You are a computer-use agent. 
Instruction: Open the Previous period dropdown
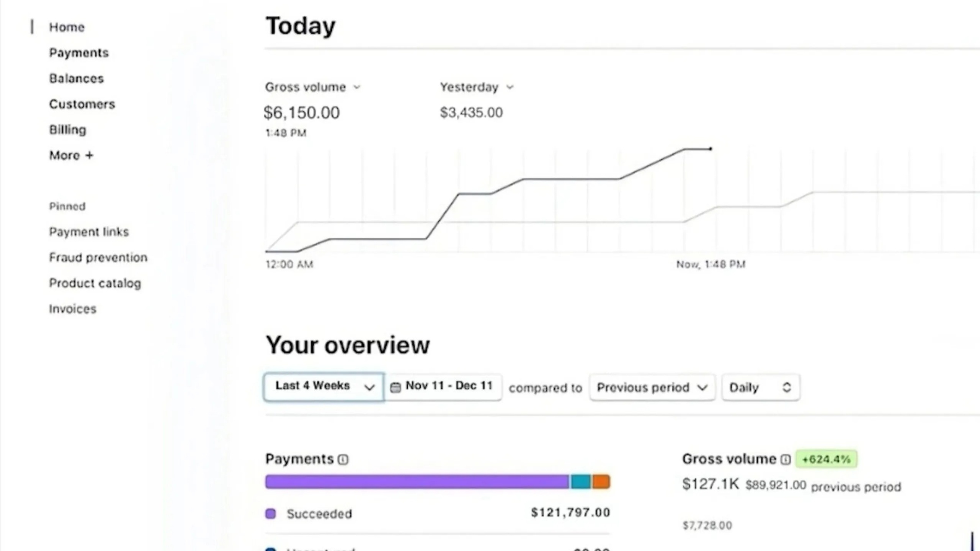[x=652, y=387]
